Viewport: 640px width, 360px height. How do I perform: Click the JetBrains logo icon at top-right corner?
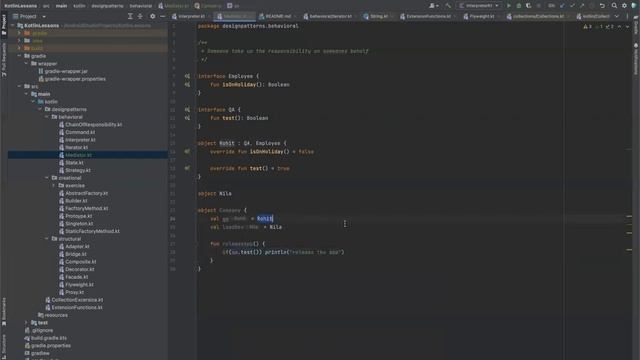point(634,6)
